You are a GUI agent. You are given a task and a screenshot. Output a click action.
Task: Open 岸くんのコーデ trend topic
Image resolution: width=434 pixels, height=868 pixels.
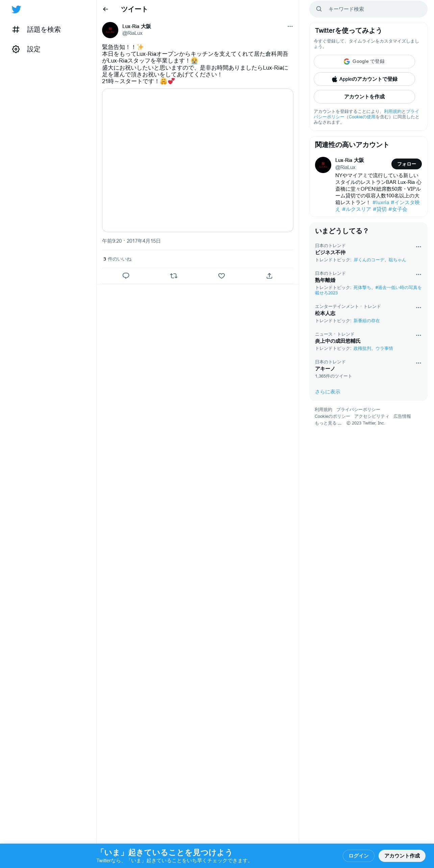click(369, 260)
